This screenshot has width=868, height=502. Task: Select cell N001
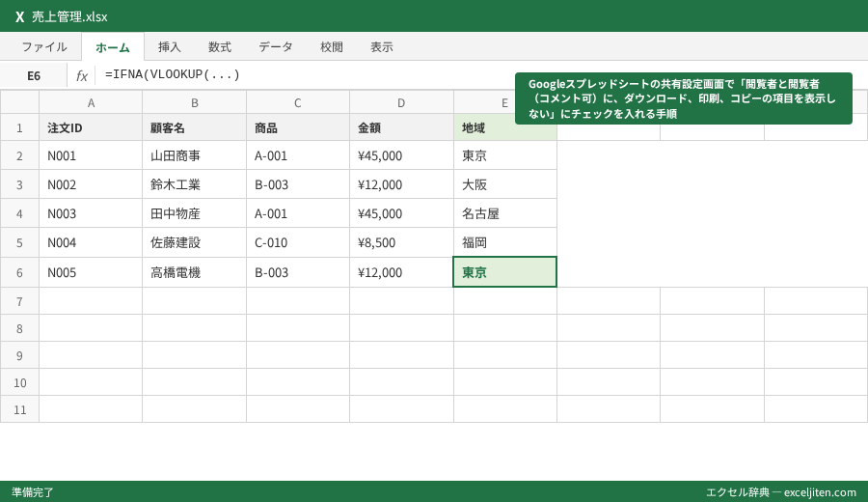(91, 155)
